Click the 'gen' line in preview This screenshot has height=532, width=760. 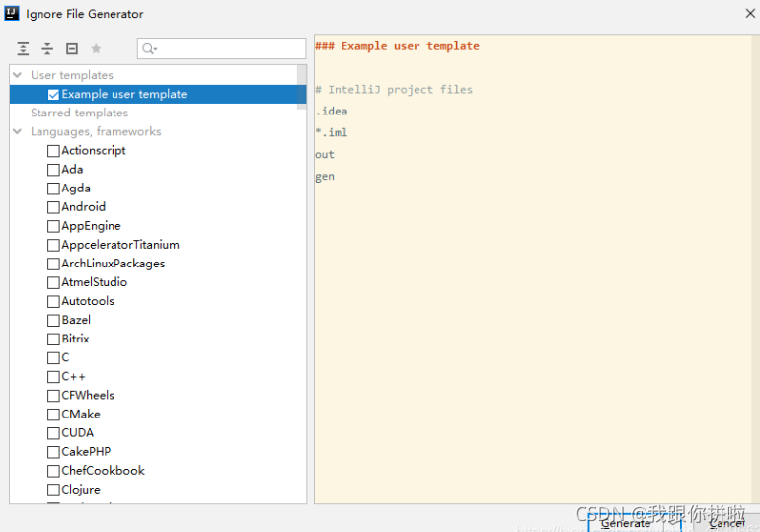coord(325,177)
